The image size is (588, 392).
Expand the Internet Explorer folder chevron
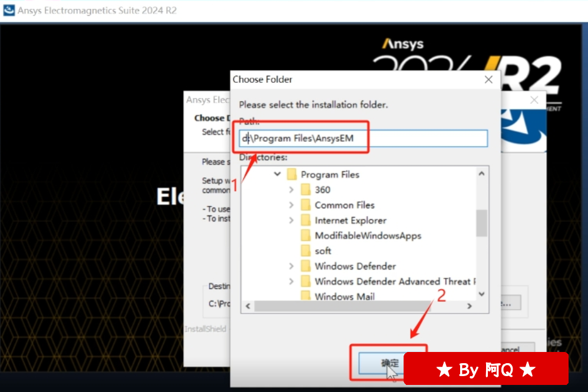(291, 220)
